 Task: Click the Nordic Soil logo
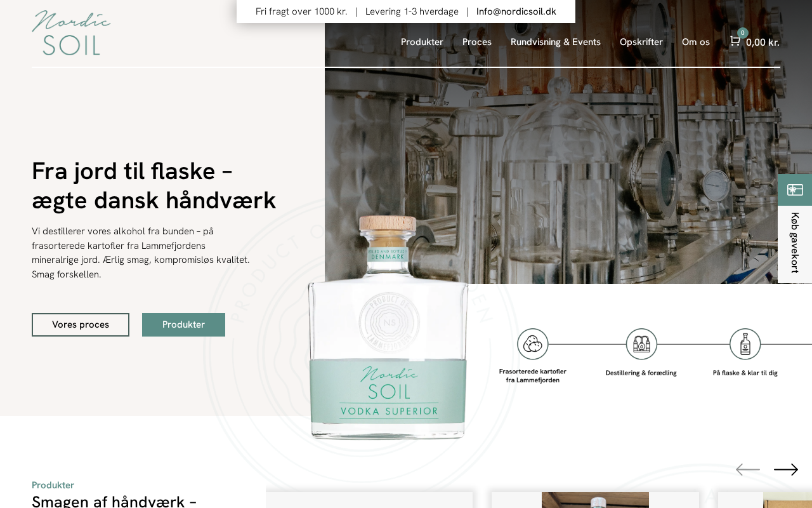[71, 33]
